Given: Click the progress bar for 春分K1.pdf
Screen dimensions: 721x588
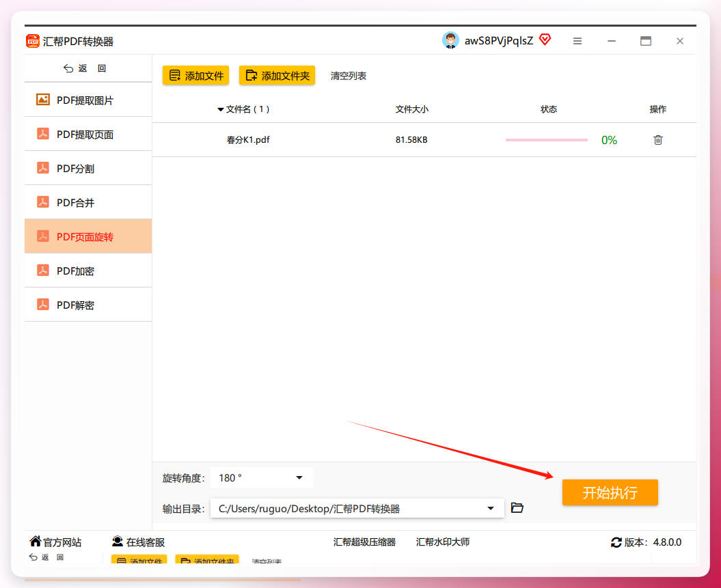Looking at the screenshot, I should click(x=547, y=139).
